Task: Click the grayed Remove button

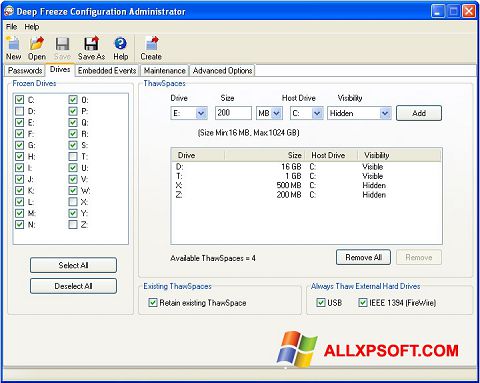Action: tap(419, 257)
